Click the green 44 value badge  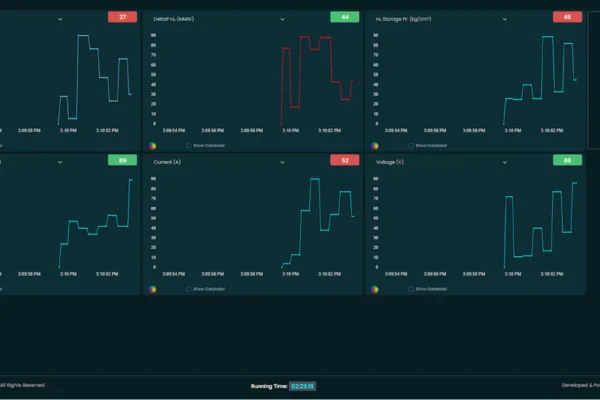[344, 17]
